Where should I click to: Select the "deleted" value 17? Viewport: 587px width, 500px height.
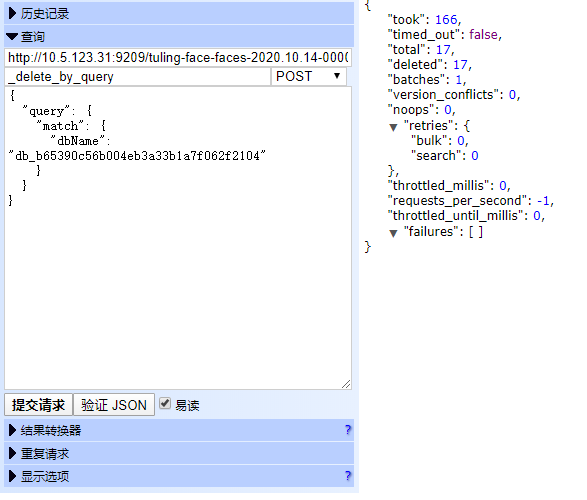(460, 64)
